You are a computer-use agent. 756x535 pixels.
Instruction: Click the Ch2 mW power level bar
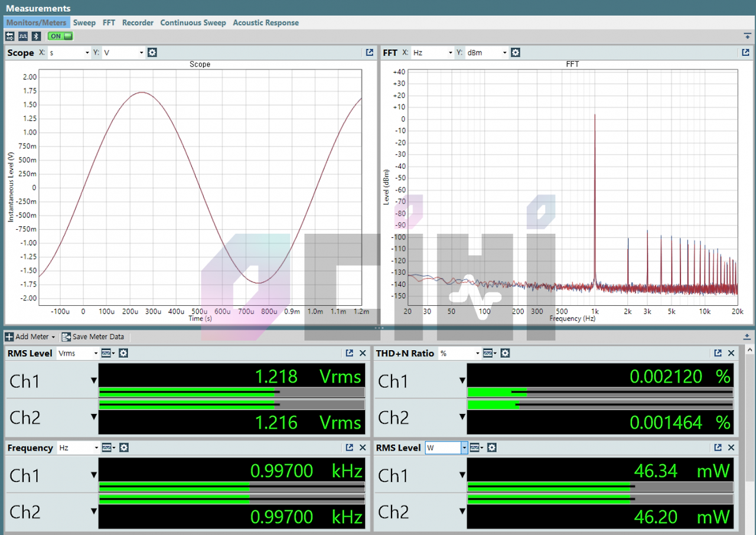click(600, 500)
